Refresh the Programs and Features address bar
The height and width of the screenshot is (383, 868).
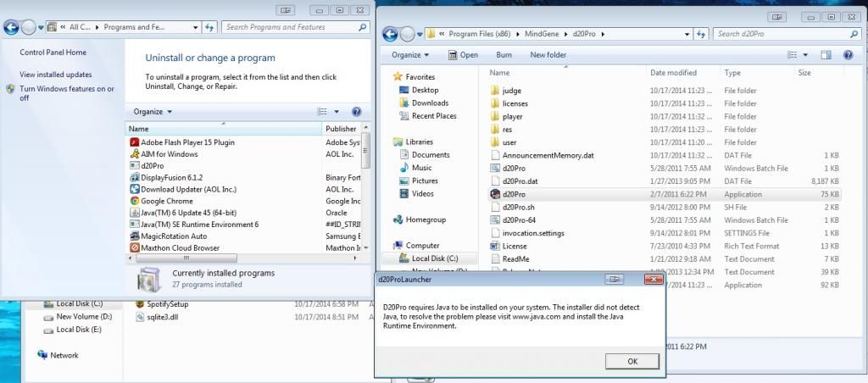click(209, 27)
